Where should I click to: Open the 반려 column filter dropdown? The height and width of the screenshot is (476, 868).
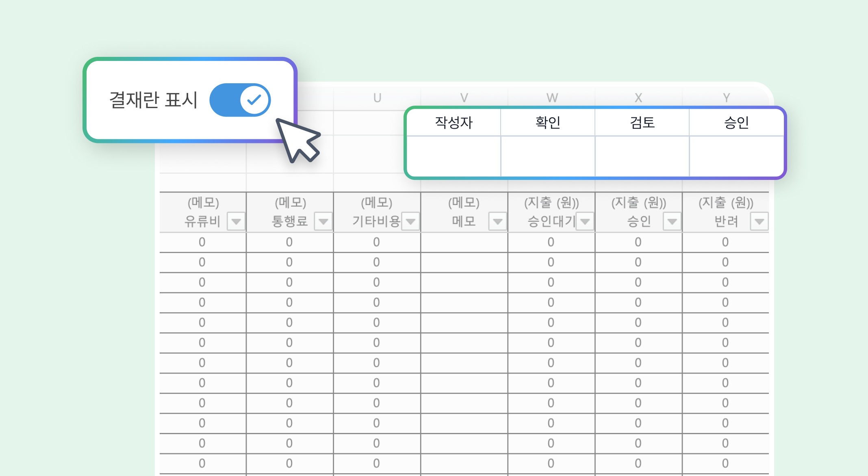click(759, 222)
